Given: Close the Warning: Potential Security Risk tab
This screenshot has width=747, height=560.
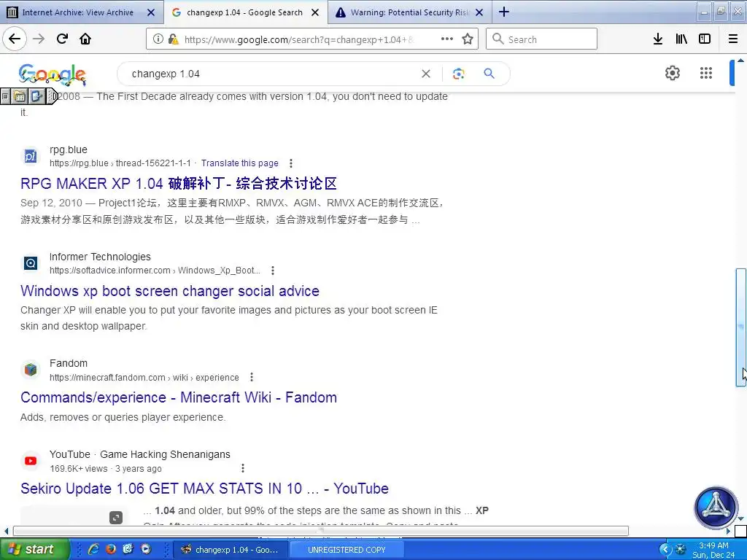Looking at the screenshot, I should coord(480,12).
